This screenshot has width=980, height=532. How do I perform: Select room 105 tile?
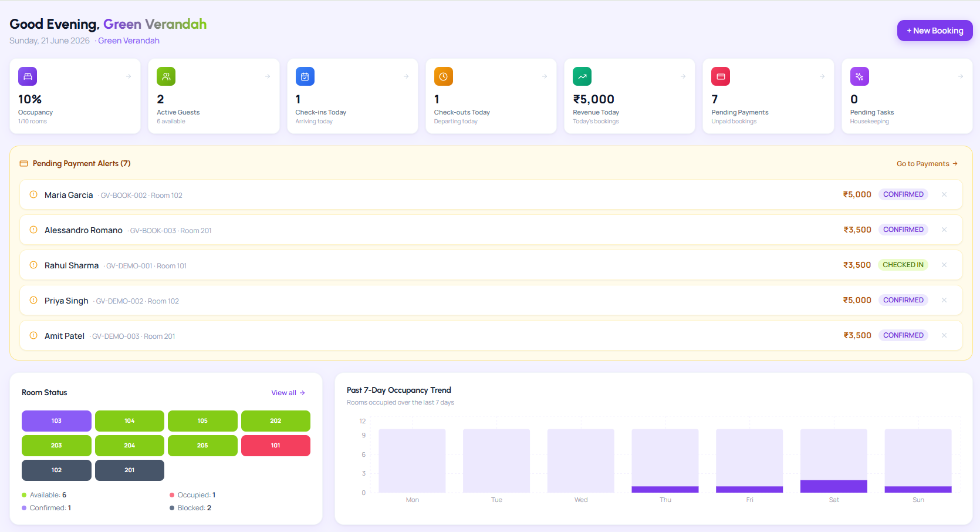pyautogui.click(x=202, y=421)
